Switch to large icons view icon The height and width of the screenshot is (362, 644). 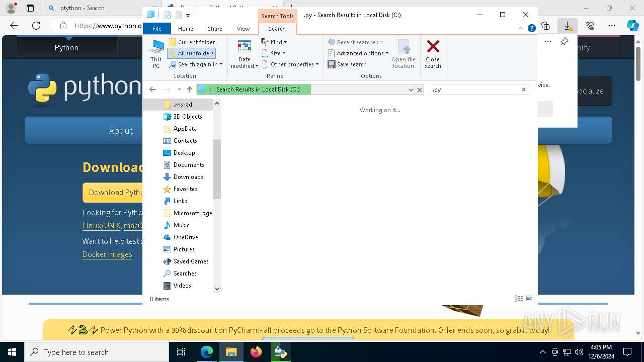tap(530, 299)
